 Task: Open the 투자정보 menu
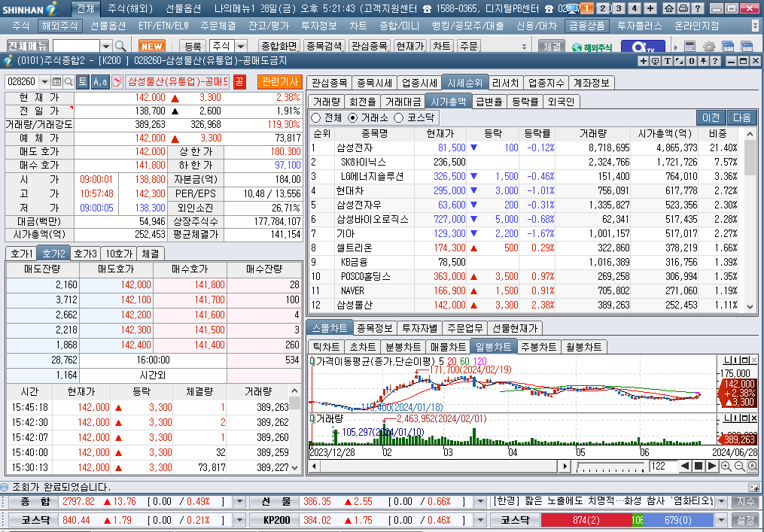318,26
